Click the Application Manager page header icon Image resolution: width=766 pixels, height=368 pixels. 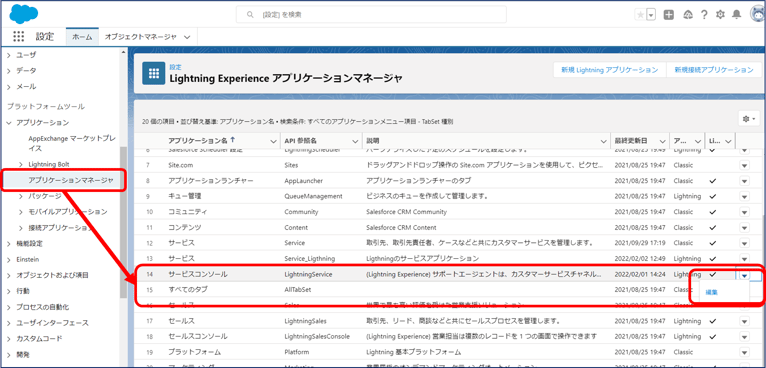pos(154,73)
